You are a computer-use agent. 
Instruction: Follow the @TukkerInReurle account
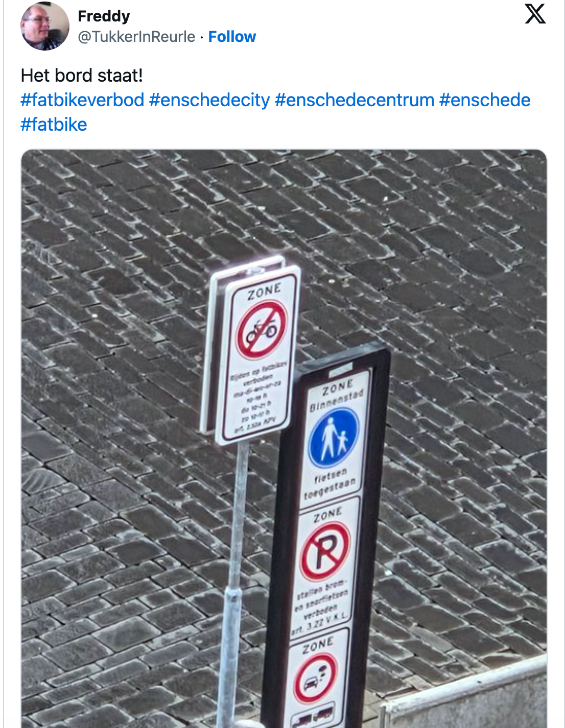[232, 37]
